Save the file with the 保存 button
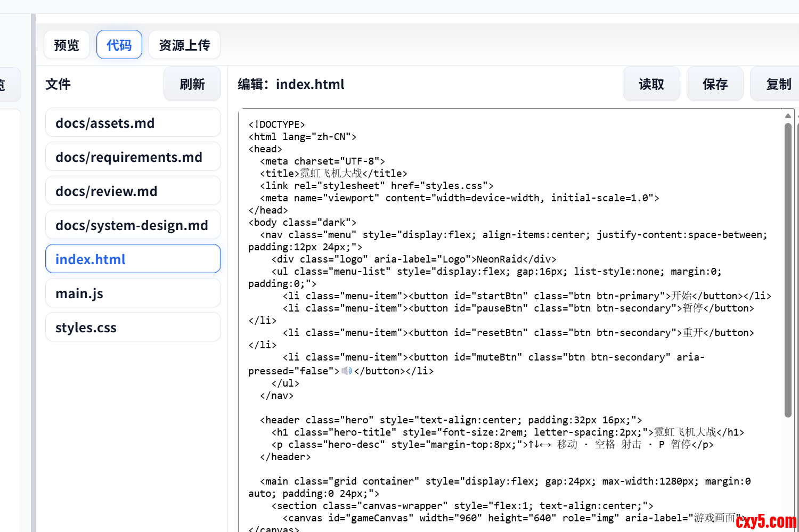 715,84
